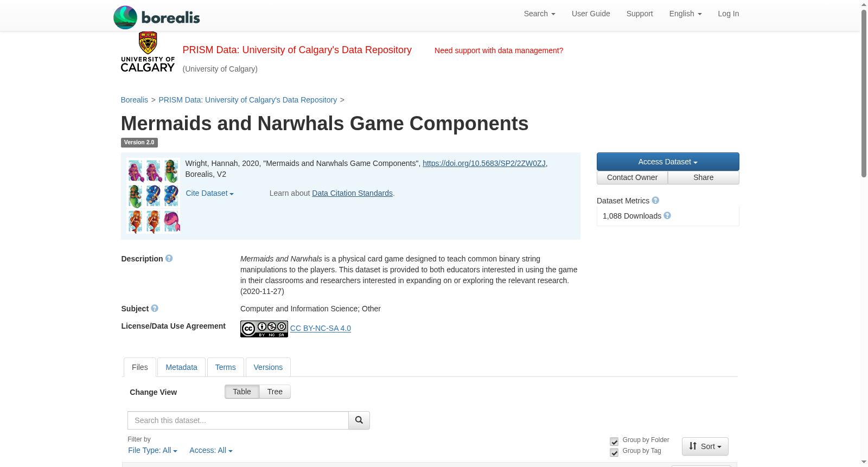This screenshot has height=467, width=868.
Task: Open the Downloads help question icon
Action: (667, 216)
